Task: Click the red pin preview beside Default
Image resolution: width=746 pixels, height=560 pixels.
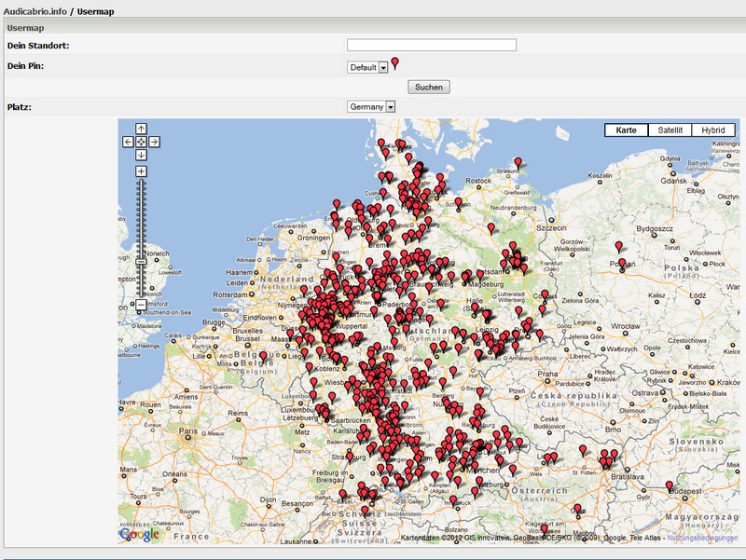Action: pos(394,63)
